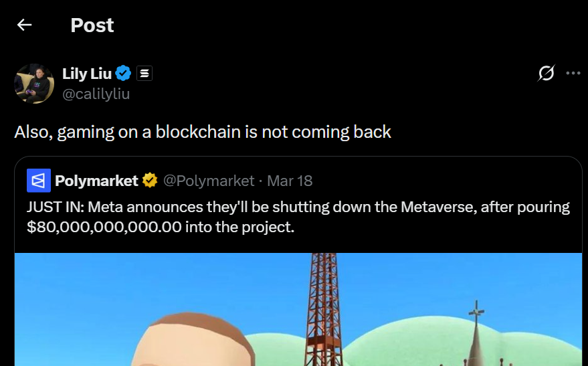Click the affiliation badge beside Lily Liu

pos(144,74)
